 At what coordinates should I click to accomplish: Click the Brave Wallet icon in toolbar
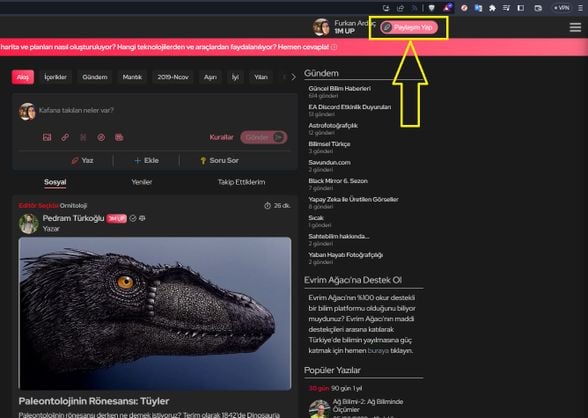click(538, 8)
